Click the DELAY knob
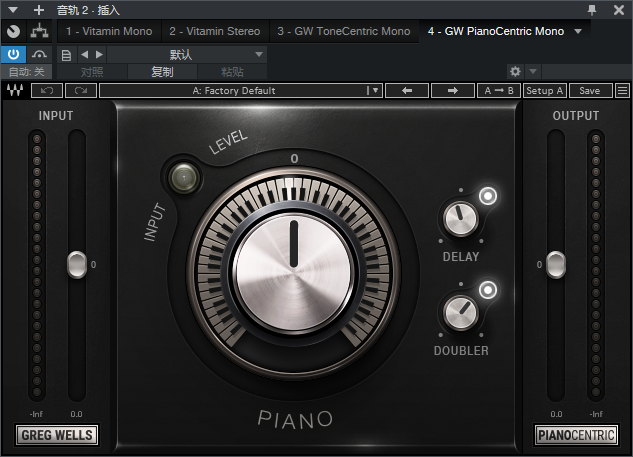Image resolution: width=633 pixels, height=457 pixels. [x=460, y=218]
